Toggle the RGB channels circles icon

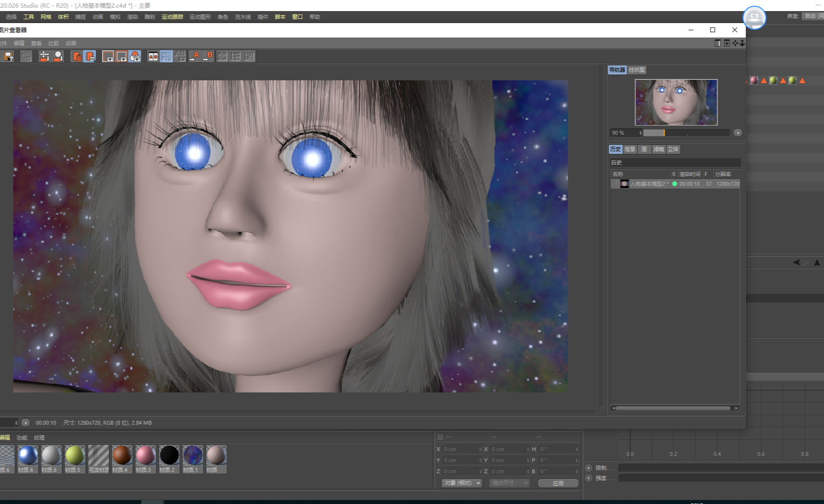135,57
